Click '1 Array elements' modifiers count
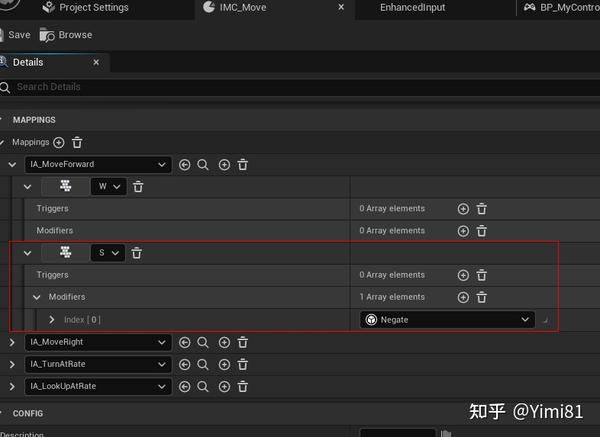The width and height of the screenshot is (600, 437). (x=392, y=297)
